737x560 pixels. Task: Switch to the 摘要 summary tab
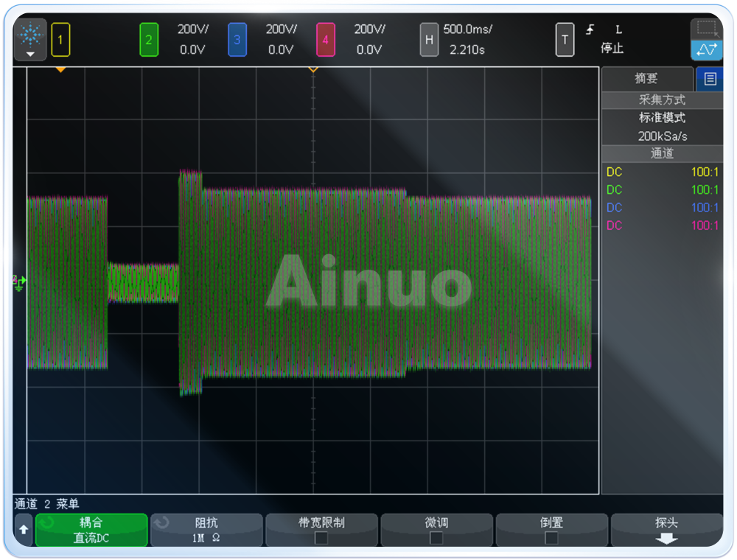tap(647, 78)
